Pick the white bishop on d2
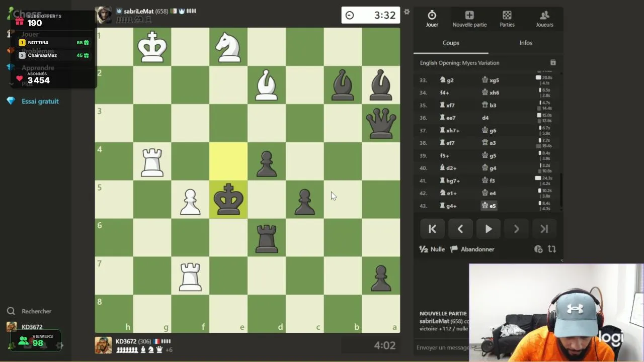Image resolution: width=644 pixels, height=362 pixels. [x=267, y=85]
